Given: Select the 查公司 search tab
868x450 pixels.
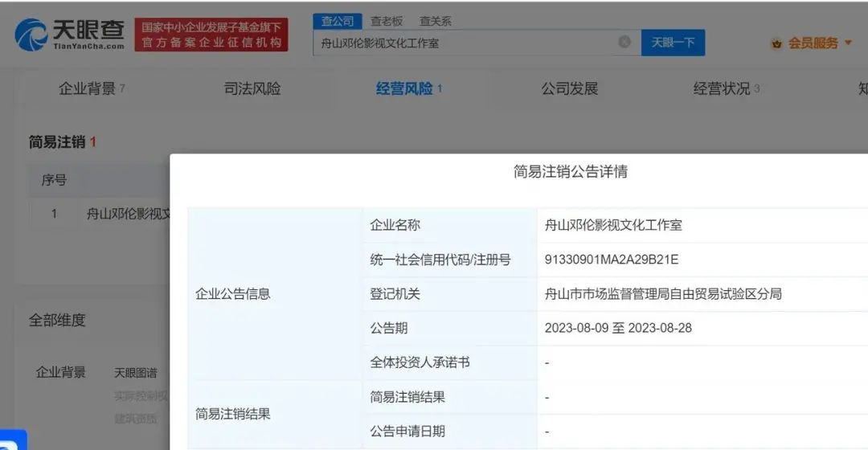Looking at the screenshot, I should pyautogui.click(x=337, y=22).
